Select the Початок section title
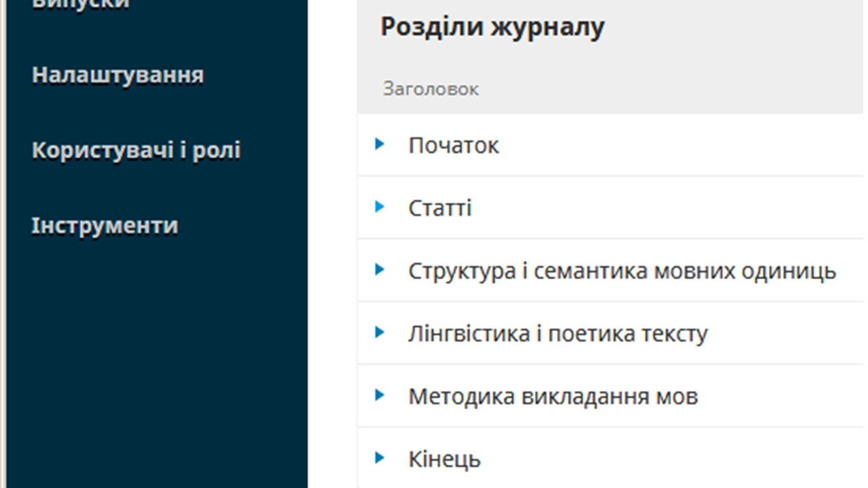The width and height of the screenshot is (868, 488). [x=453, y=145]
